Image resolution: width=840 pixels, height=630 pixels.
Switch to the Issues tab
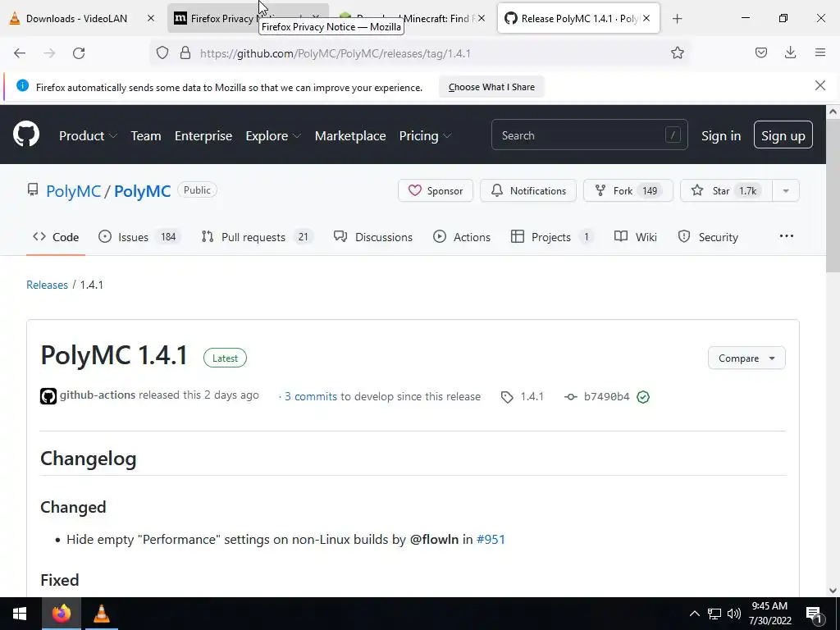[x=139, y=237]
